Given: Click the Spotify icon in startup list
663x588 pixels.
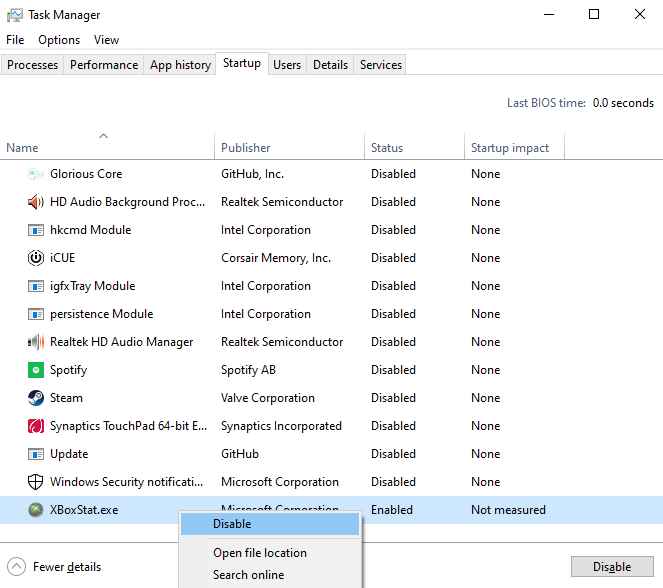Looking at the screenshot, I should click(x=36, y=370).
